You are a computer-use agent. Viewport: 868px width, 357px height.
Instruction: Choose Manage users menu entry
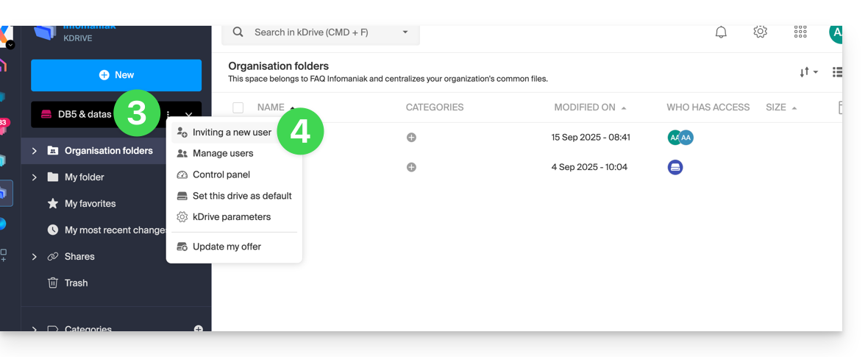(x=223, y=154)
